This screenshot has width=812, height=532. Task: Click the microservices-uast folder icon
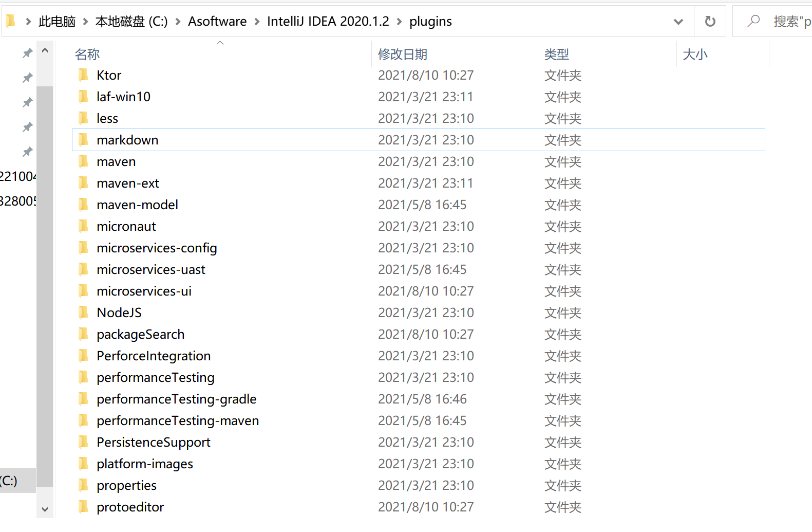(x=83, y=269)
